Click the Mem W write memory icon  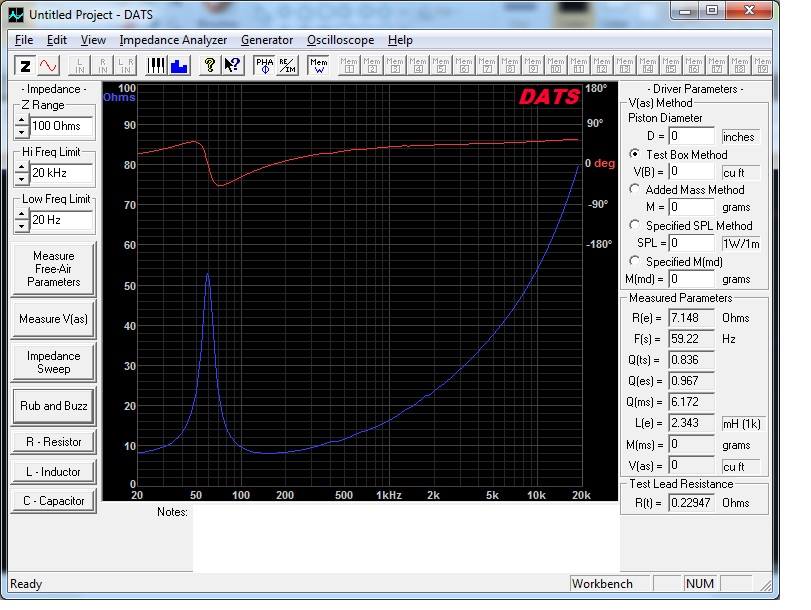319,66
